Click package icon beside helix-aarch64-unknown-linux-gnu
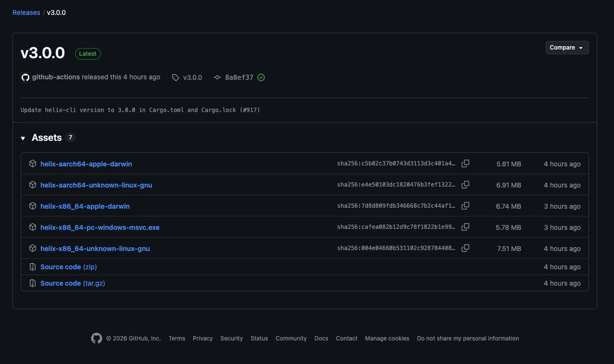614x364 pixels. click(32, 185)
